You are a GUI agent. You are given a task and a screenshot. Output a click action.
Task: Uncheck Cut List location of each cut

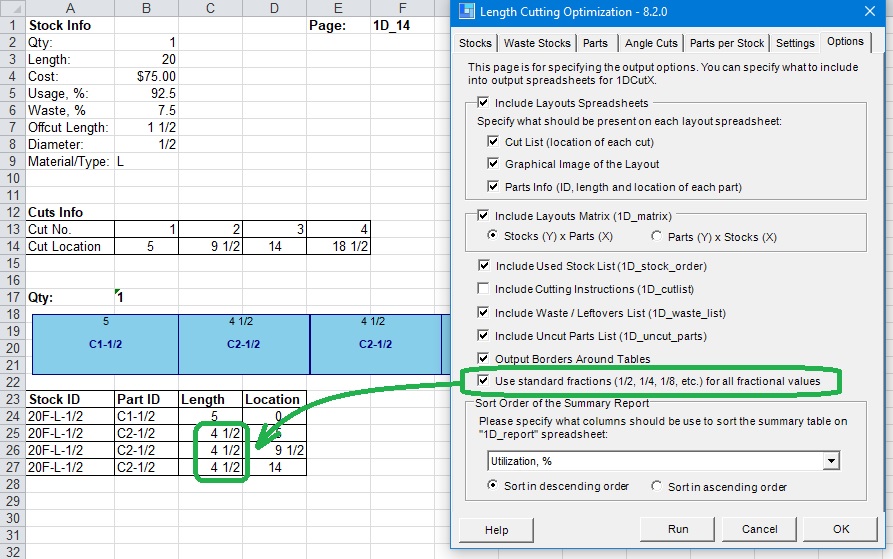493,142
